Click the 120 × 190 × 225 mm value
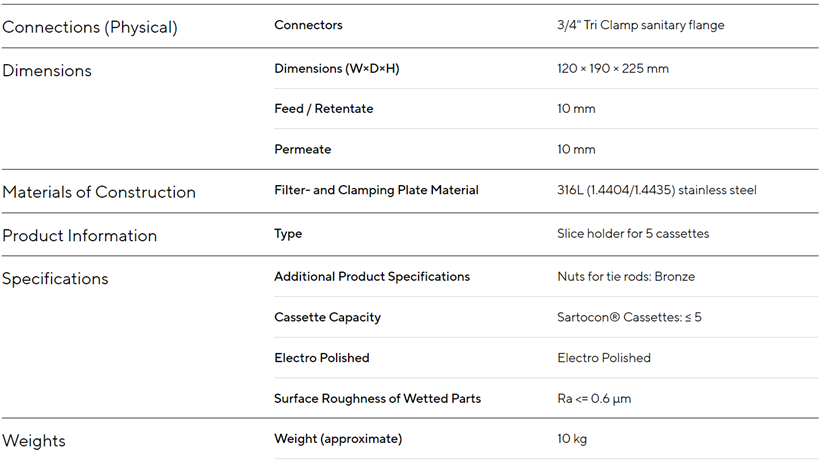Viewport: 821px width, 463px height. 613,69
